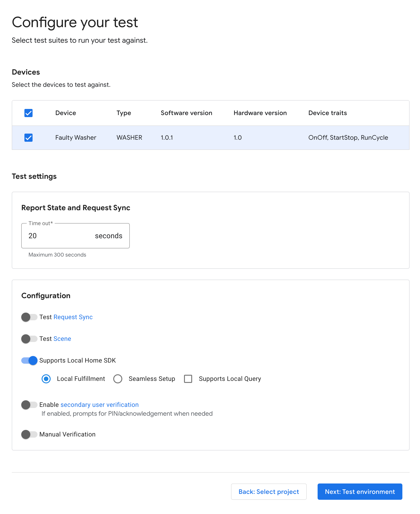The width and height of the screenshot is (420, 514).
Task: Click the Device traits column header
Action: (x=327, y=113)
